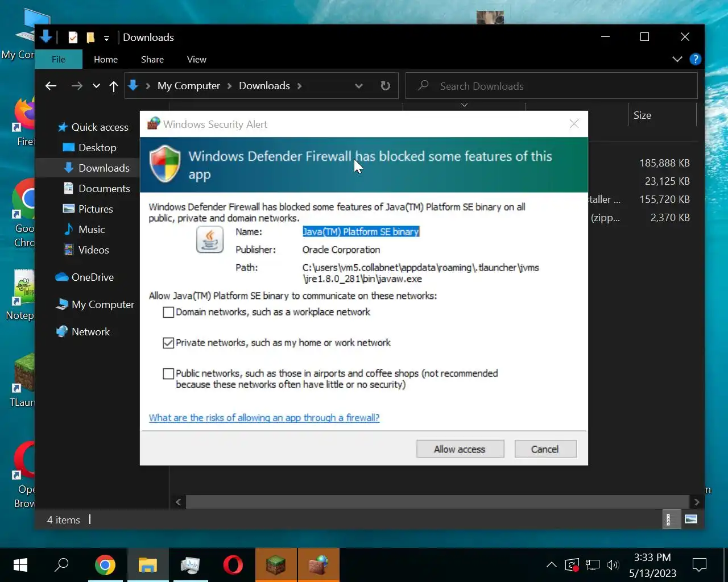728x582 pixels.
Task: Click the 155,720 KB size cell
Action: tap(664, 199)
